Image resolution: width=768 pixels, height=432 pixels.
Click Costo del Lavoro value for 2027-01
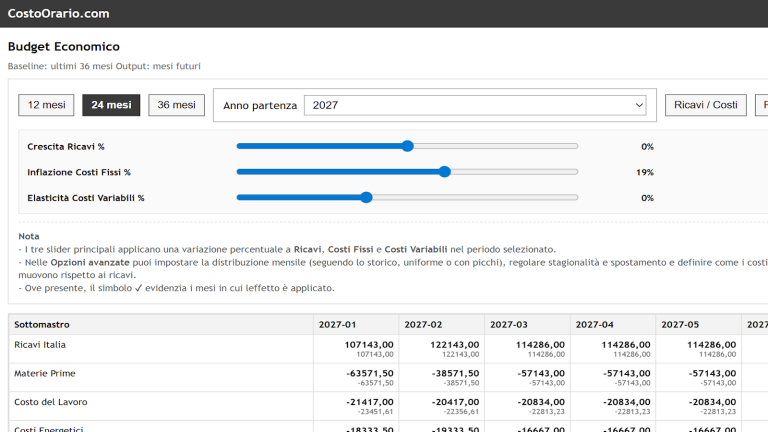tap(370, 402)
